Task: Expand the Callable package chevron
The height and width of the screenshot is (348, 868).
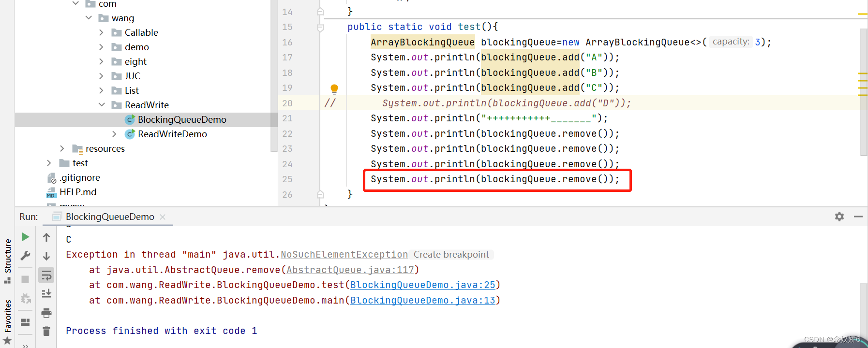Action: click(x=101, y=32)
